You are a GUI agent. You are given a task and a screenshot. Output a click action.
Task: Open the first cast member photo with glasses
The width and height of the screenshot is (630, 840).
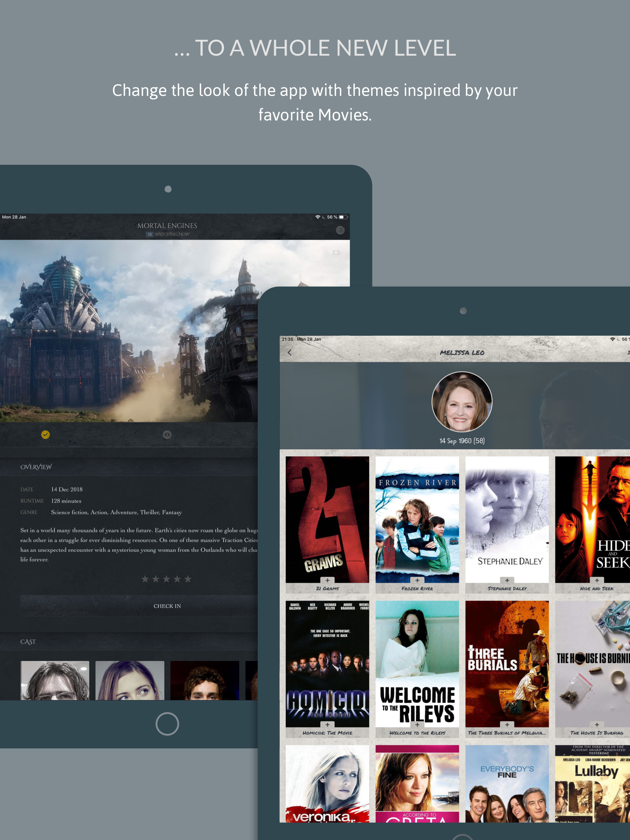pyautogui.click(x=55, y=680)
